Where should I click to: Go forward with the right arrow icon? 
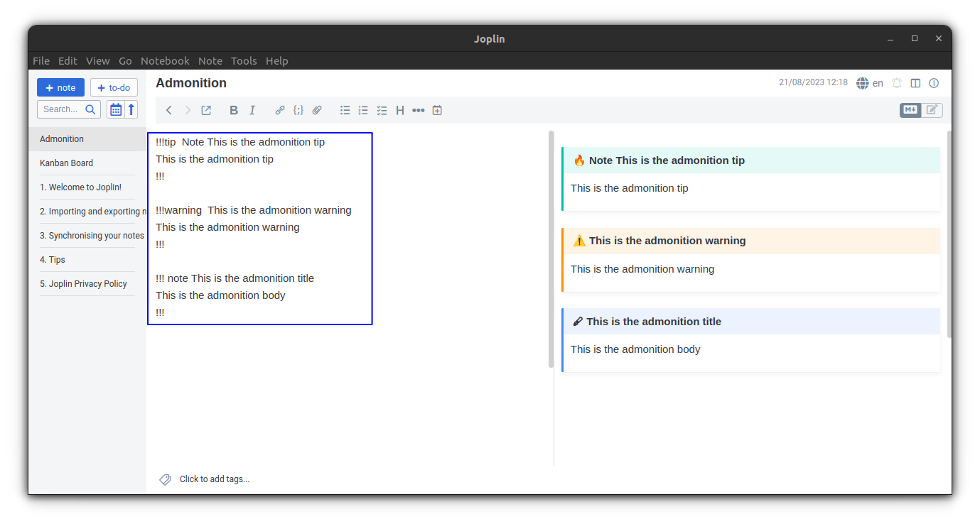click(188, 110)
